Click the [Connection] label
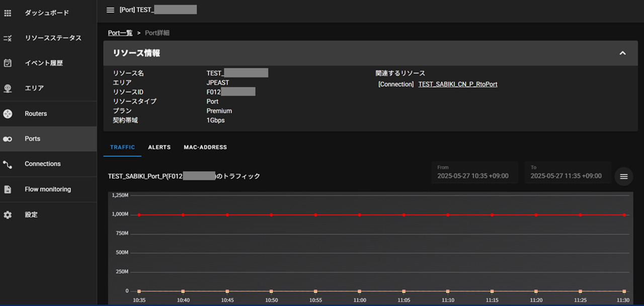The width and height of the screenshot is (644, 306). click(396, 85)
